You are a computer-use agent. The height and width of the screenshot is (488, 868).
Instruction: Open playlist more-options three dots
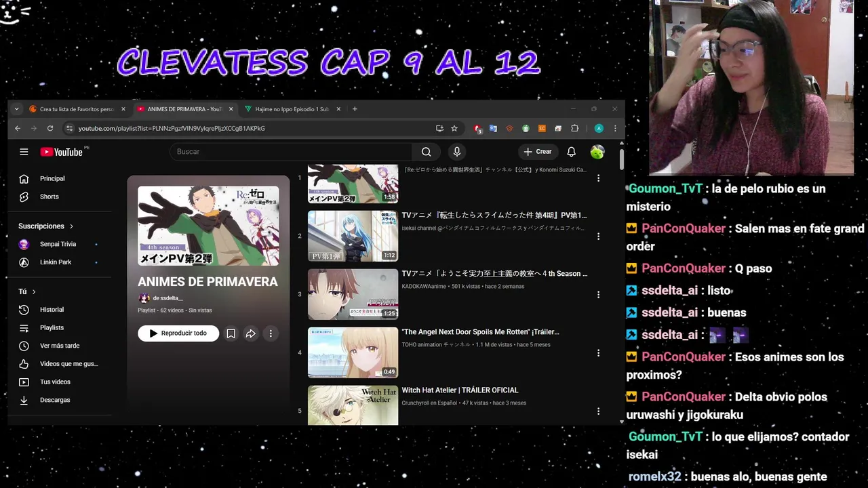pyautogui.click(x=271, y=333)
